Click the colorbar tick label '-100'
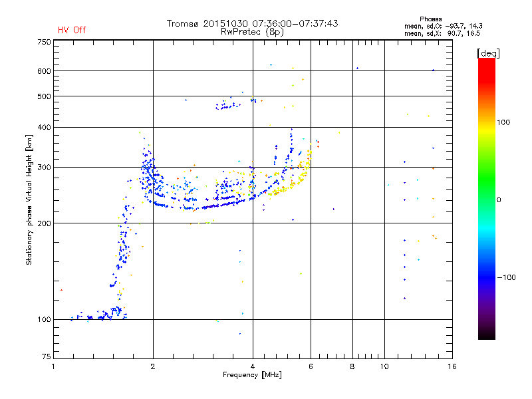The width and height of the screenshot is (532, 399). tap(506, 277)
